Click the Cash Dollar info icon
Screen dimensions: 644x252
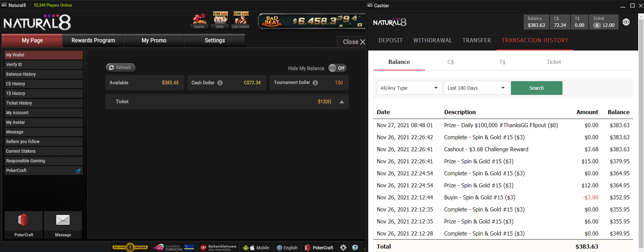[220, 83]
